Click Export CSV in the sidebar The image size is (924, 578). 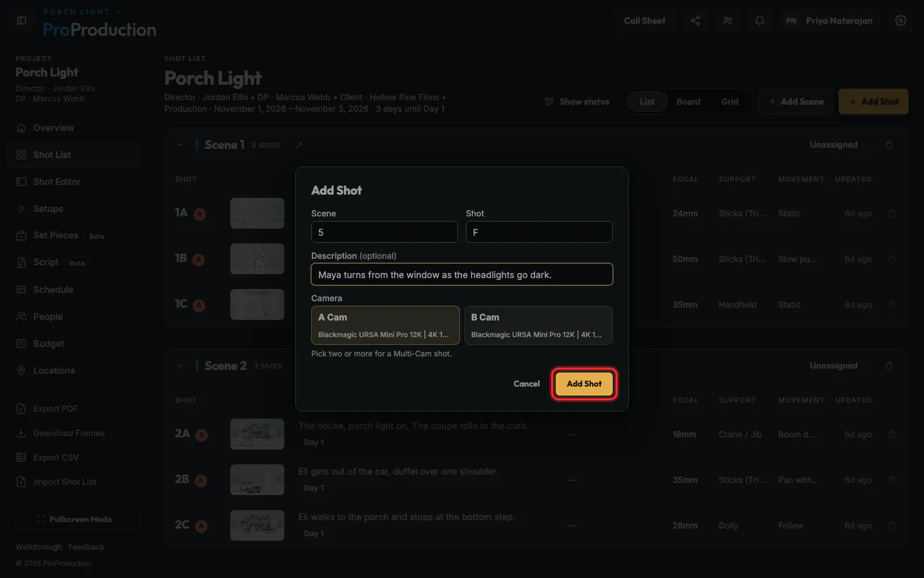[x=74, y=457]
